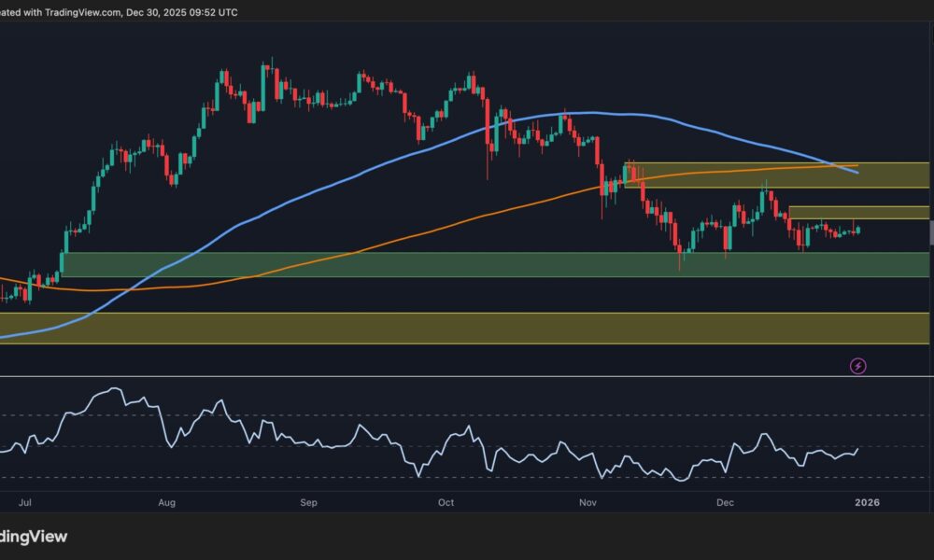Viewport: 934px width, 560px height.
Task: Select the lower yellow support zone rectangle
Action: [x=374, y=327]
